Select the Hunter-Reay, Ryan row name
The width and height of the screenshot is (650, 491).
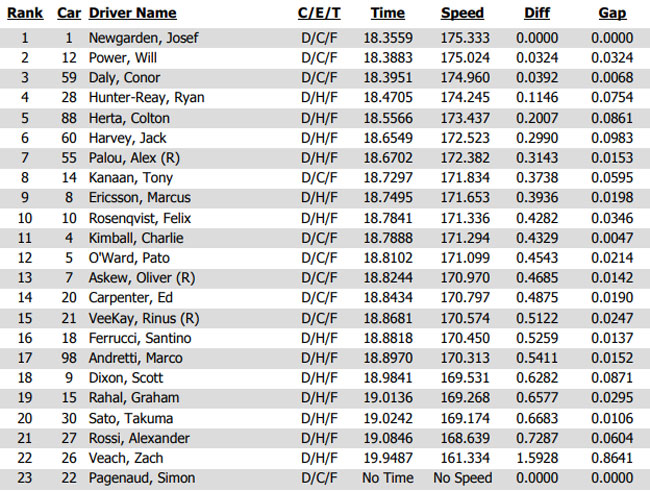(147, 97)
